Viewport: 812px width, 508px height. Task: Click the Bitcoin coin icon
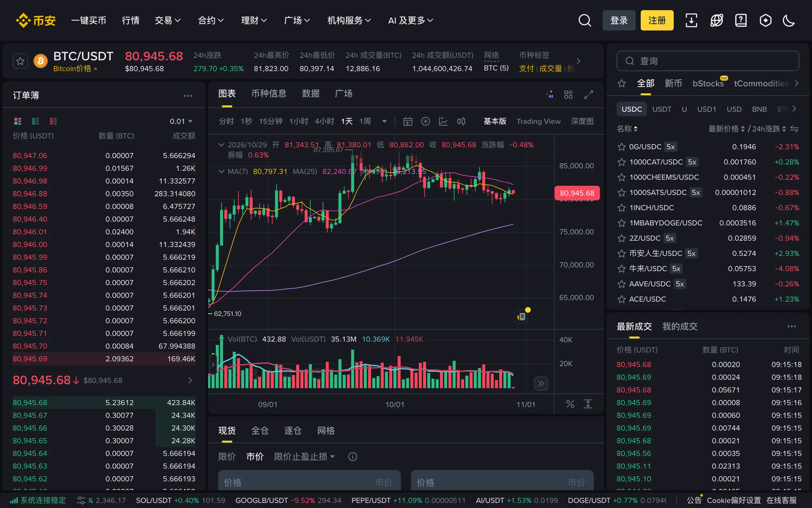pos(41,61)
